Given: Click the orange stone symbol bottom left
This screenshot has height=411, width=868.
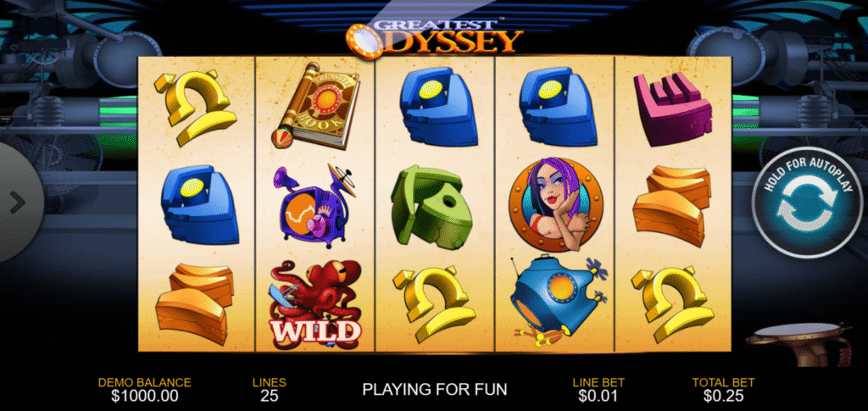Looking at the screenshot, I should pyautogui.click(x=193, y=303).
